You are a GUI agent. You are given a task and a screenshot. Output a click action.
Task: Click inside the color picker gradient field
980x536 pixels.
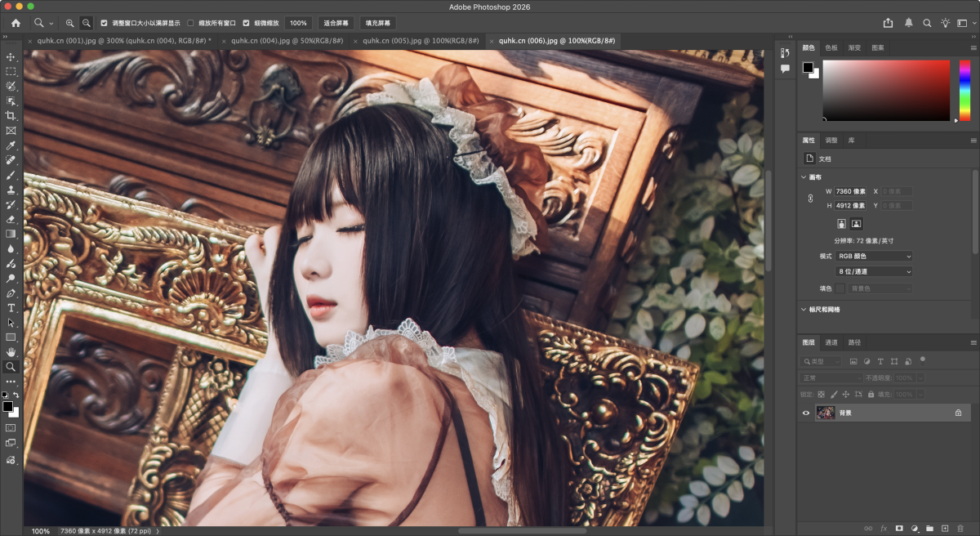point(886,90)
